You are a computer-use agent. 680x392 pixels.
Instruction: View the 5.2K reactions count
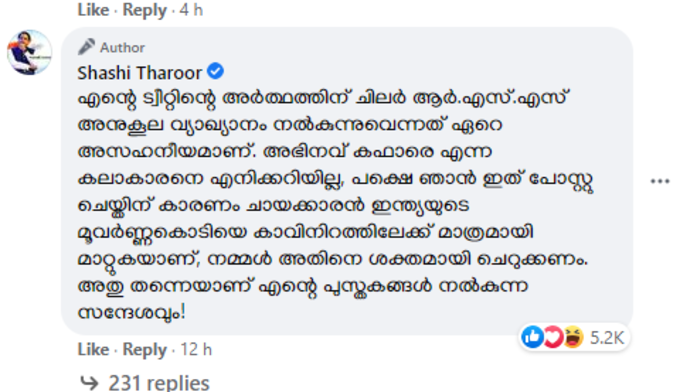607,337
